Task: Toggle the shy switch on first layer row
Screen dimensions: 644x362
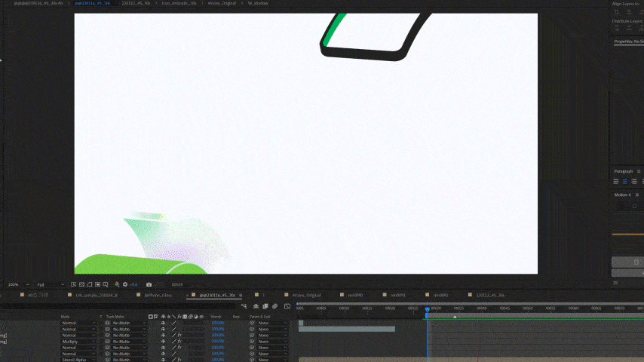Action: pyautogui.click(x=163, y=323)
